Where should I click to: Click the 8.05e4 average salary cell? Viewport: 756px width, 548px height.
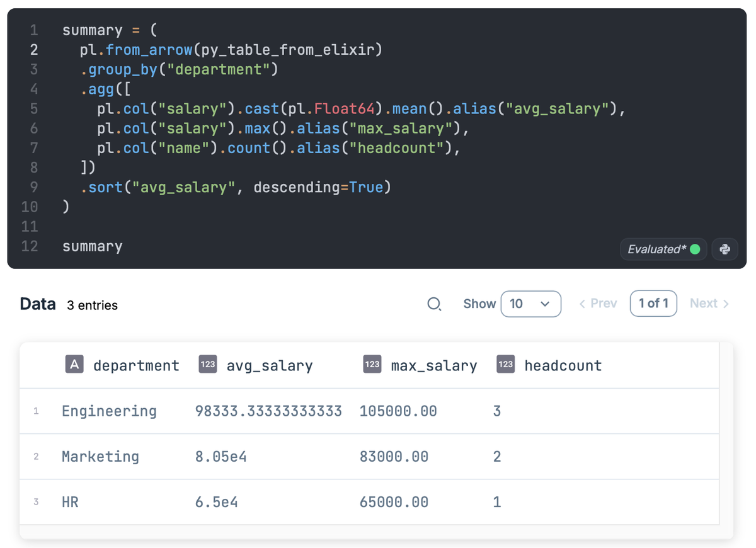220,457
